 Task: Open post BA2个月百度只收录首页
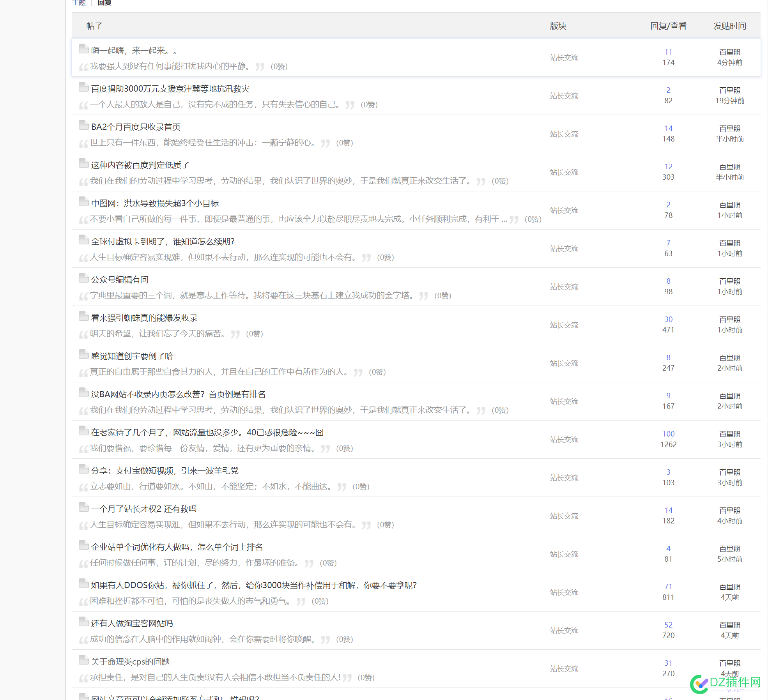pyautogui.click(x=136, y=127)
